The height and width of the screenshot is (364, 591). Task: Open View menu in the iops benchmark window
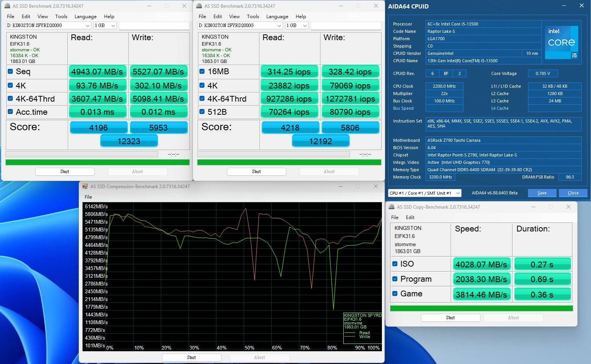234,16
